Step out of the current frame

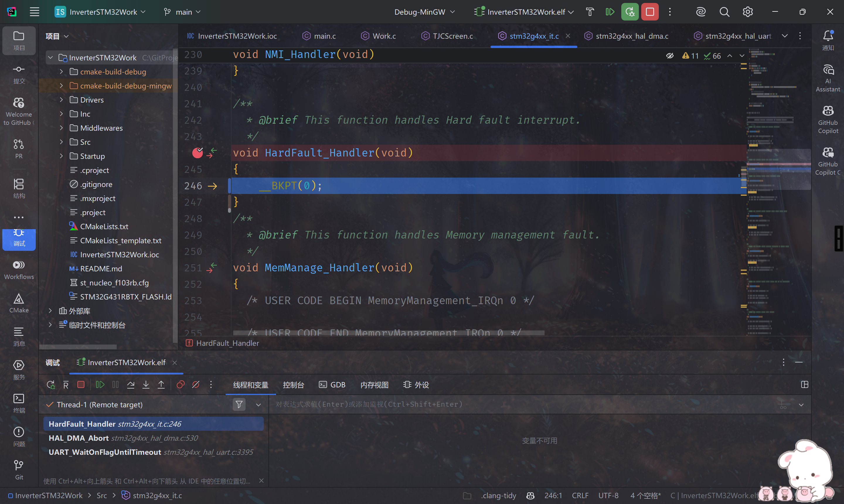click(x=161, y=384)
